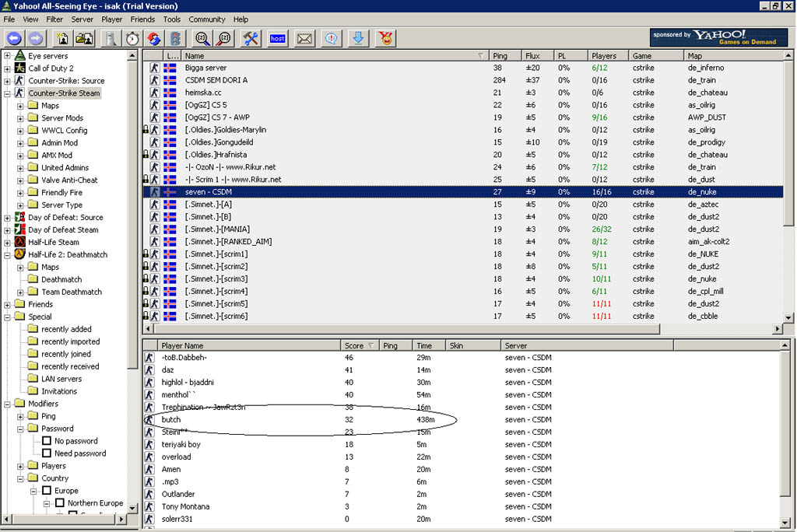Image resolution: width=797 pixels, height=532 pixels.
Task: Click the envelope toolbar icon
Action: (x=304, y=39)
